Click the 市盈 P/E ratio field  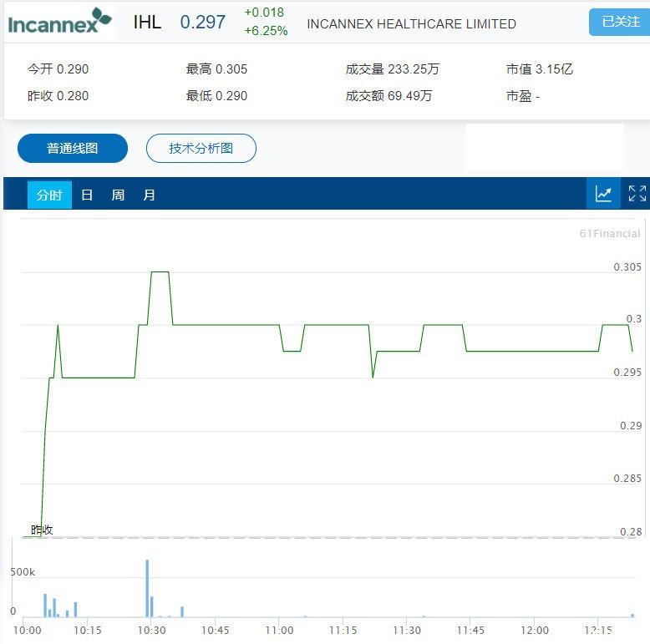point(523,96)
